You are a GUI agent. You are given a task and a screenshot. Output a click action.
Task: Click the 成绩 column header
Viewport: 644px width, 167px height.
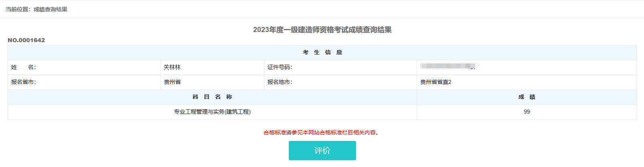pos(527,97)
